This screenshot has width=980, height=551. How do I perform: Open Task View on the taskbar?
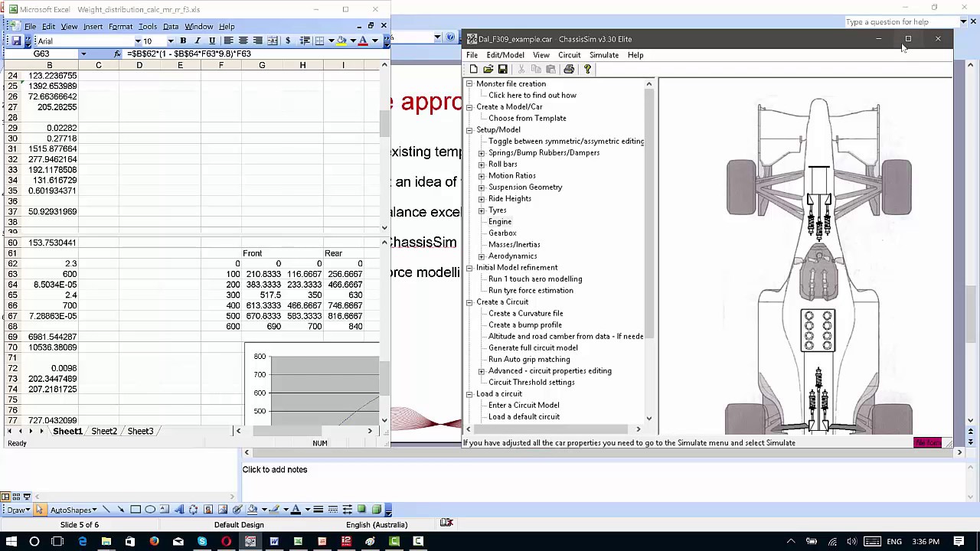[57, 542]
